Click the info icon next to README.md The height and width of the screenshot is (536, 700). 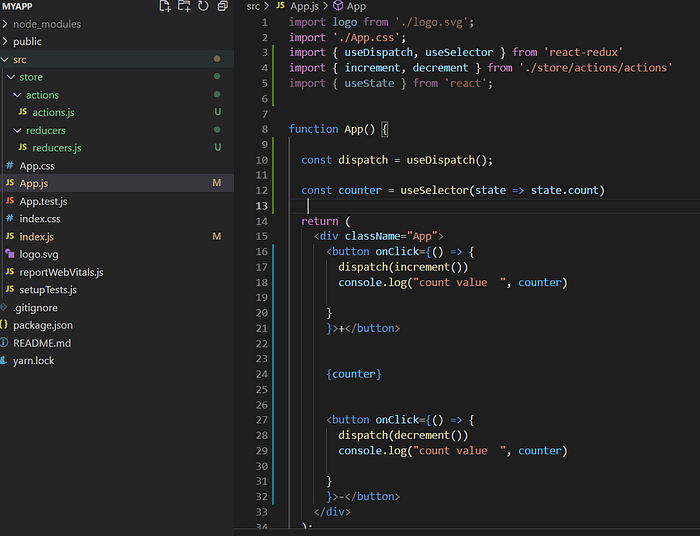4,343
